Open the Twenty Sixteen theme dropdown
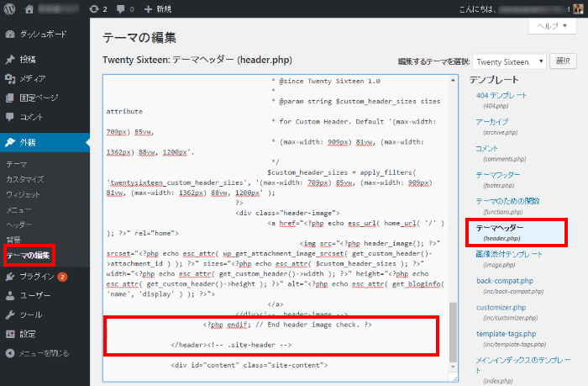 pos(509,62)
